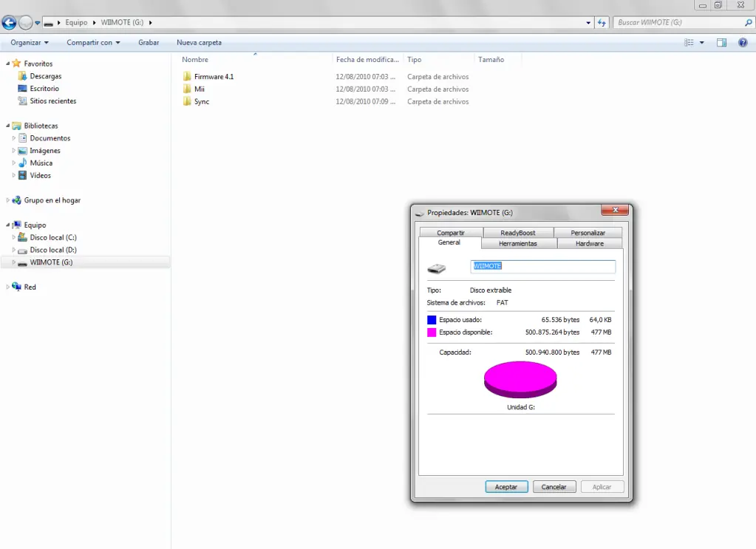756x549 pixels.
Task: Sort by the Fecha de modifica... column header
Action: tap(367, 59)
